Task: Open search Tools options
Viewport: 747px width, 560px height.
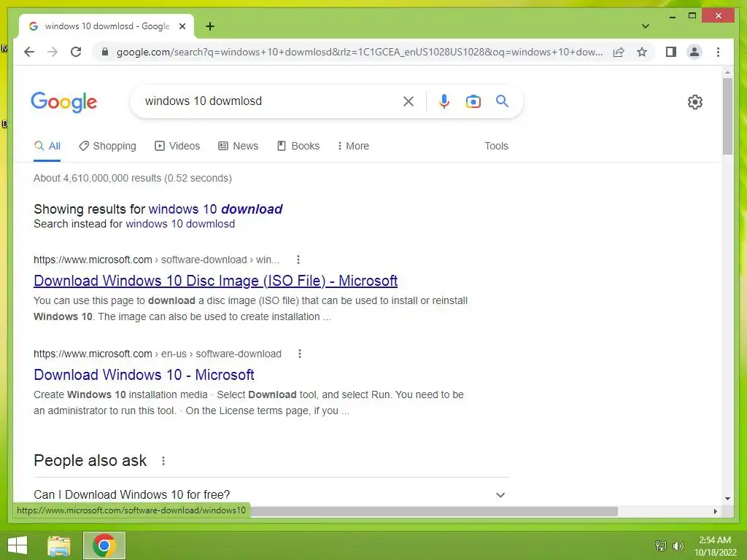Action: click(496, 146)
